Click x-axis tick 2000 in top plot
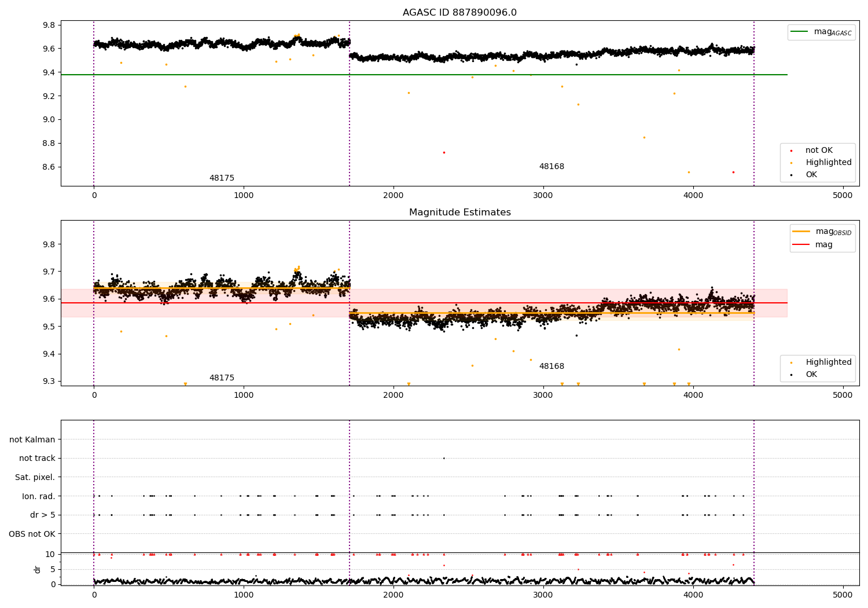This screenshot has width=868, height=608. coord(393,195)
